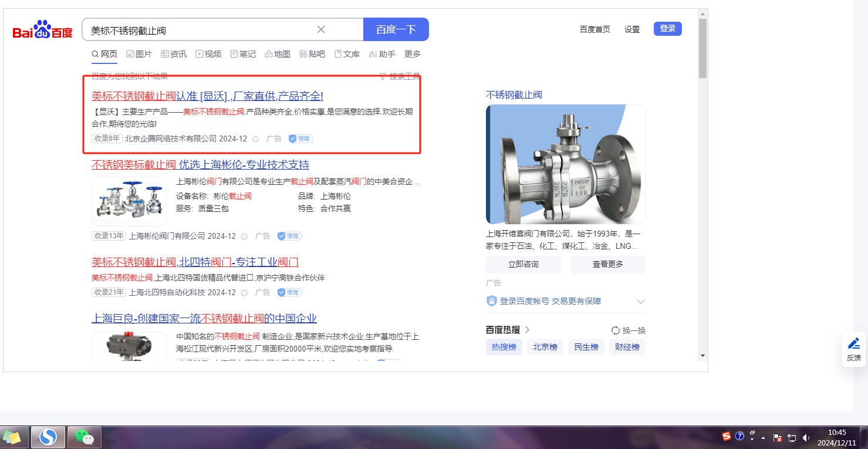
Task: Select the 北京榜 tab
Action: tap(545, 347)
